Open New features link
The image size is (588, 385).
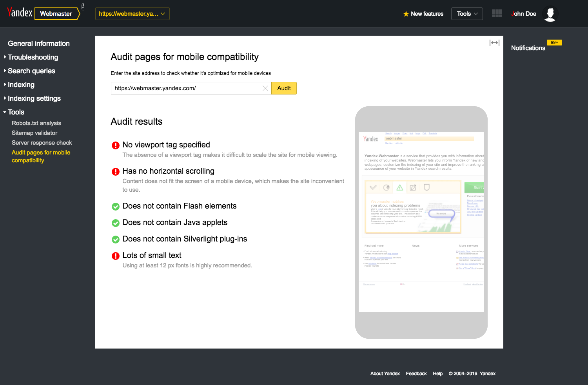point(427,14)
